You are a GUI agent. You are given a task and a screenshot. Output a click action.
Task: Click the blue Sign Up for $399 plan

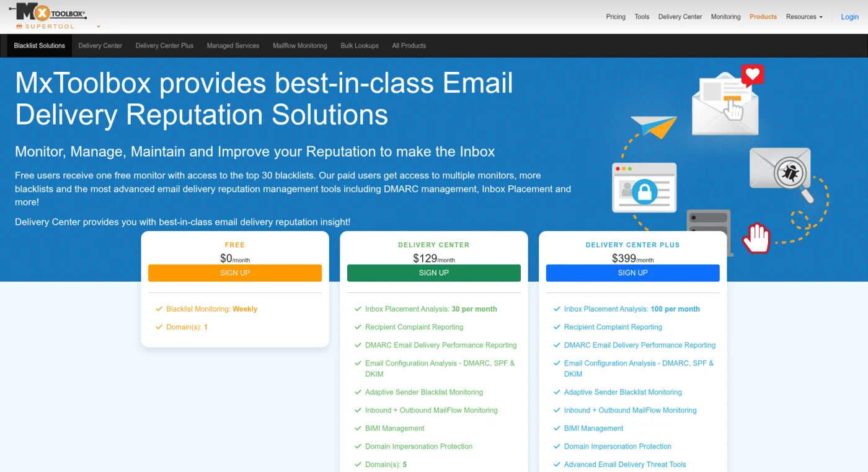(x=632, y=273)
